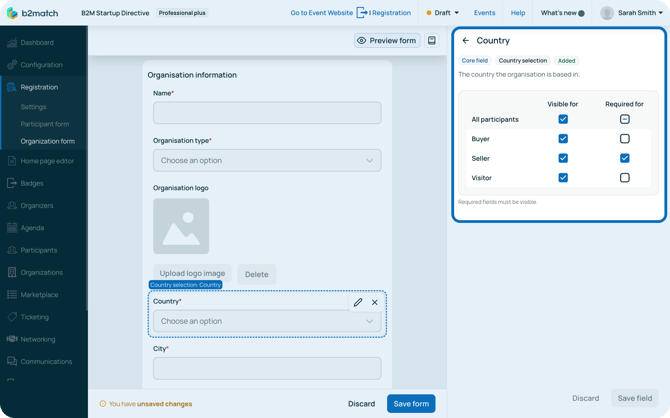Open Participant form submenu item
Viewport: 670px width, 418px height.
point(45,124)
